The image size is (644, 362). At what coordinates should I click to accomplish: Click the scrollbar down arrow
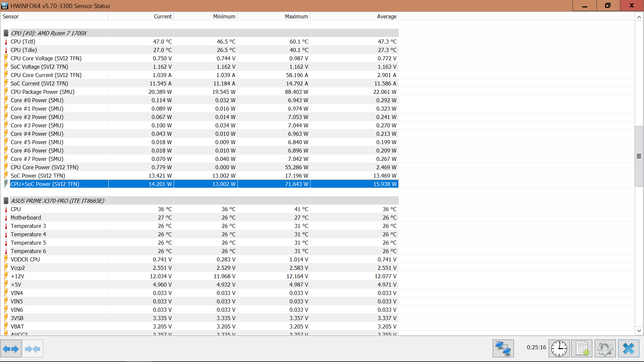click(639, 331)
